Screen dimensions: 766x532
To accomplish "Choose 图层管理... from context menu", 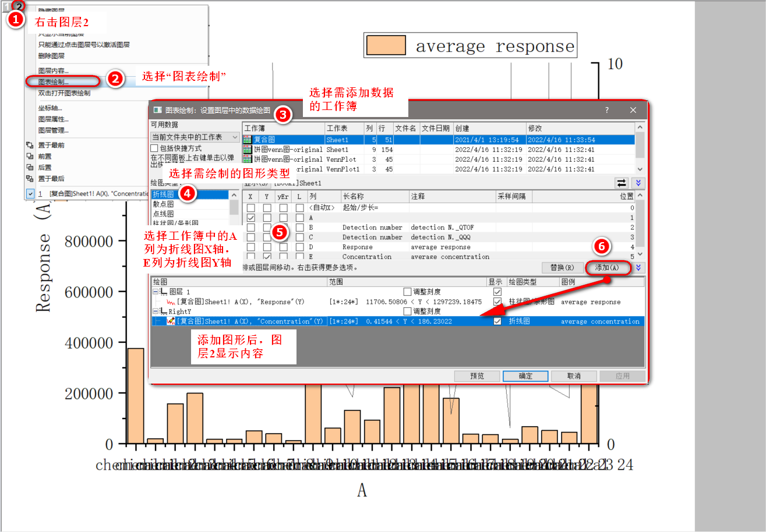I will (x=53, y=130).
